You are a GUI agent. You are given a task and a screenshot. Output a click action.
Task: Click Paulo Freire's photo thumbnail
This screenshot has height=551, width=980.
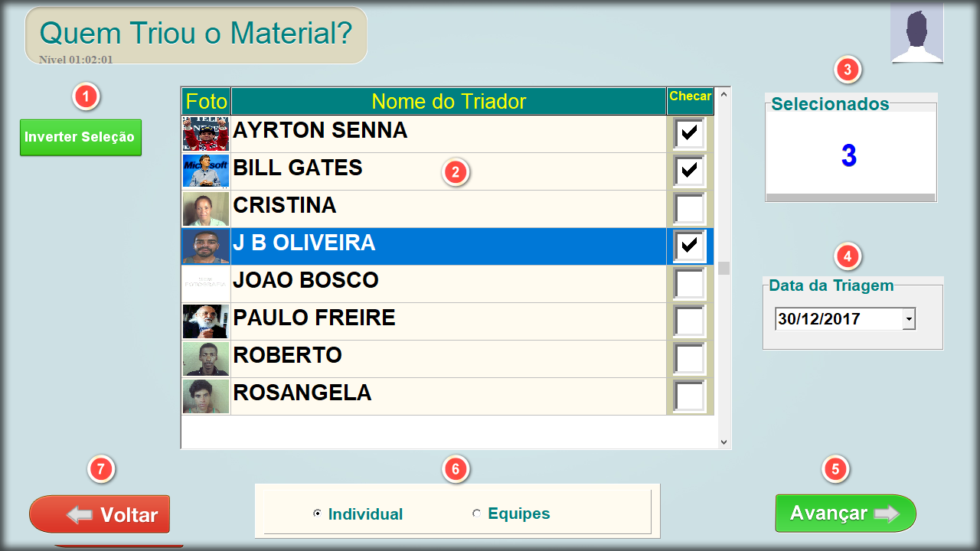point(206,321)
